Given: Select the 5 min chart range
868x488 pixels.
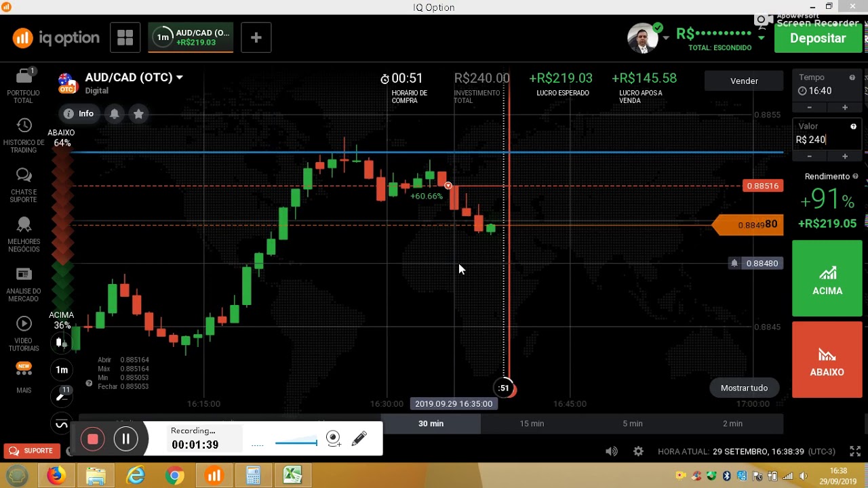Looking at the screenshot, I should pyautogui.click(x=633, y=424).
